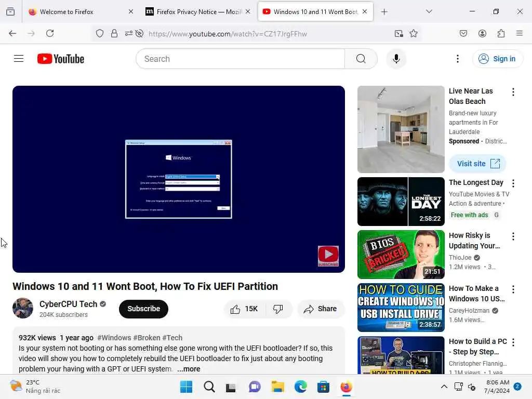532x399 pixels.
Task: List all tabs dropdown arrow
Action: (429, 11)
